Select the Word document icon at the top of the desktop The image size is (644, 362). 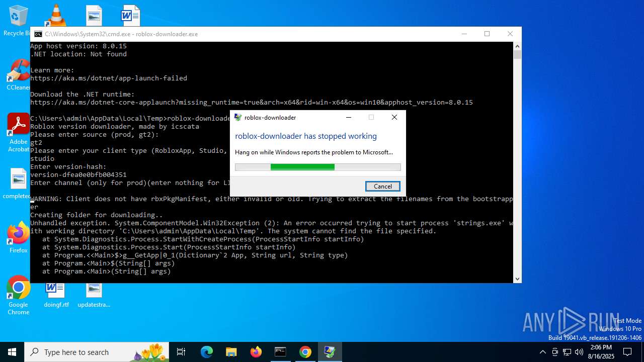tap(130, 15)
